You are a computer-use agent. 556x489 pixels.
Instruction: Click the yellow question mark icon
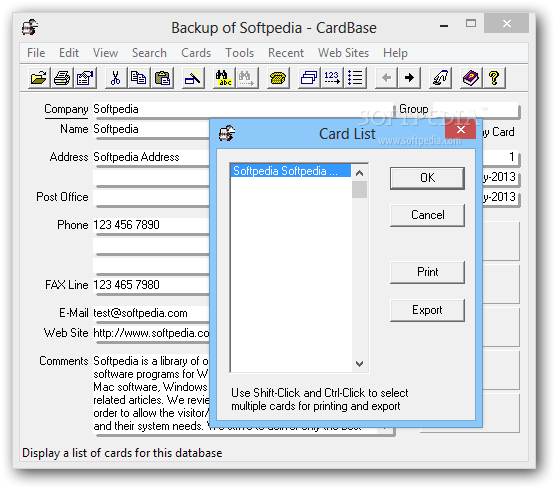point(494,78)
